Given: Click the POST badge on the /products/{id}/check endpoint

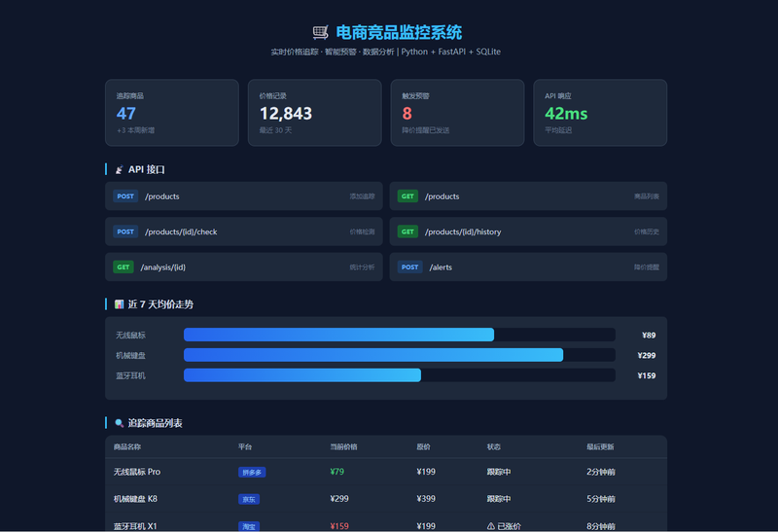Looking at the screenshot, I should pyautogui.click(x=125, y=231).
